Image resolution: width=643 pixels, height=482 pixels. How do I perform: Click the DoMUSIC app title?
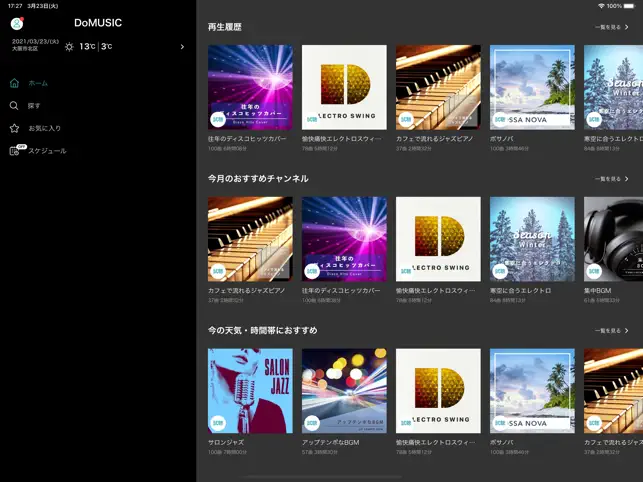point(98,23)
